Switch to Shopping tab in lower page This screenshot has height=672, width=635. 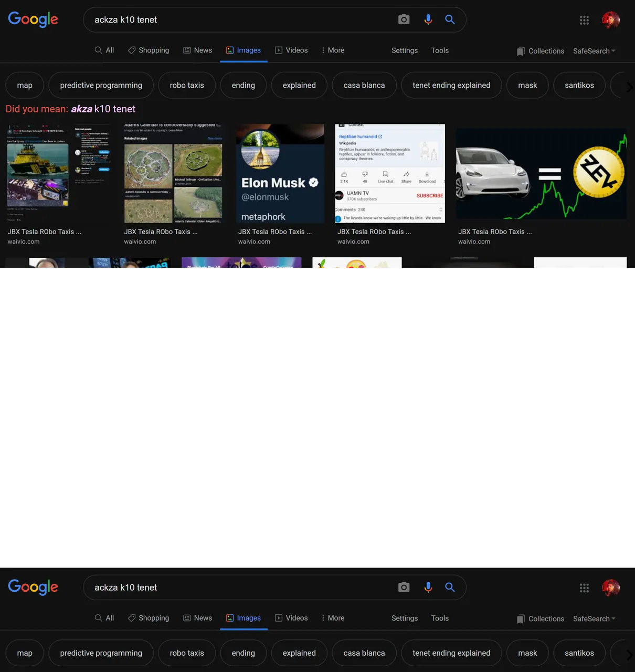pyautogui.click(x=149, y=618)
